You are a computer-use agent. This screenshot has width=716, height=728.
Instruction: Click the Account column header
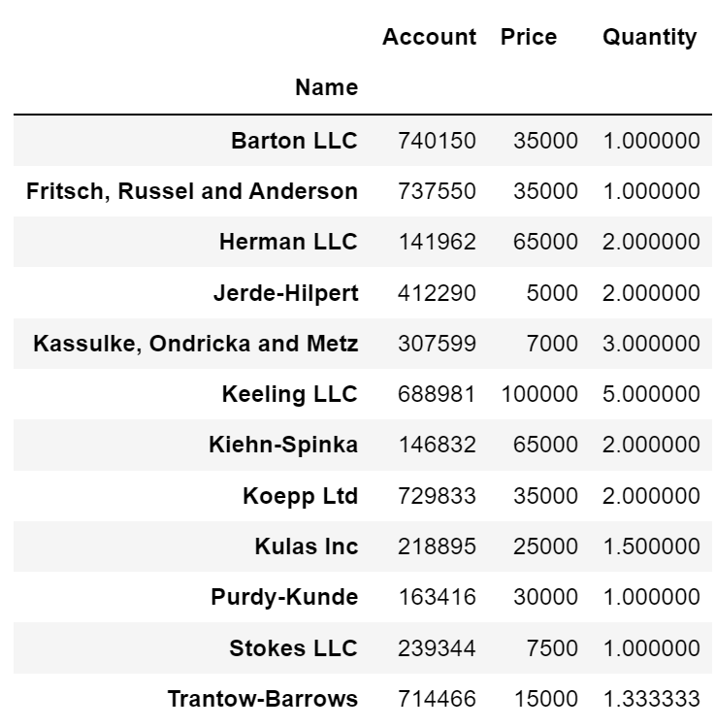[429, 37]
